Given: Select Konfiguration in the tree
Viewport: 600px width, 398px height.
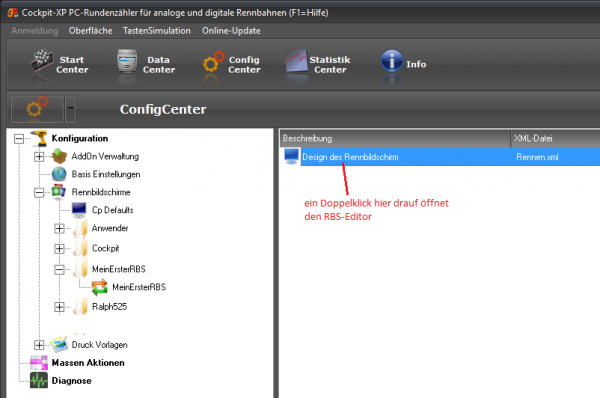Looking at the screenshot, I should pyautogui.click(x=80, y=138).
